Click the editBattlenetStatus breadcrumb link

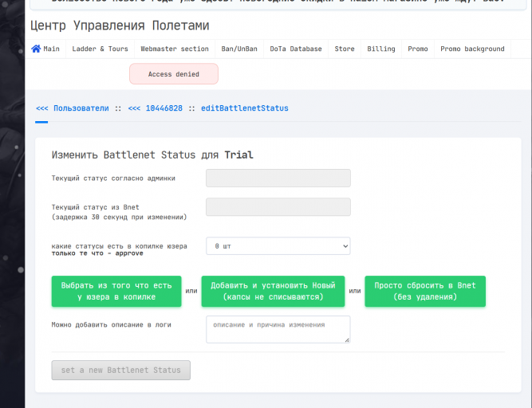tap(245, 108)
